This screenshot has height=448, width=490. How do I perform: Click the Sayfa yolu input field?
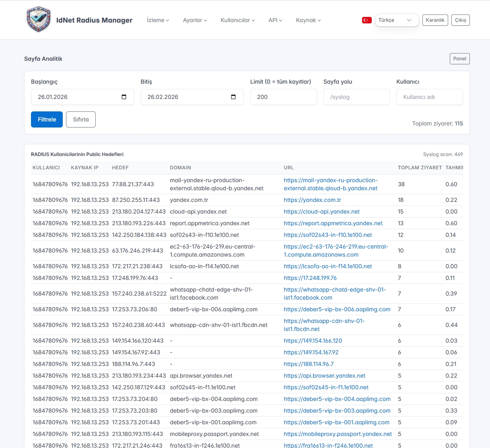pyautogui.click(x=356, y=97)
